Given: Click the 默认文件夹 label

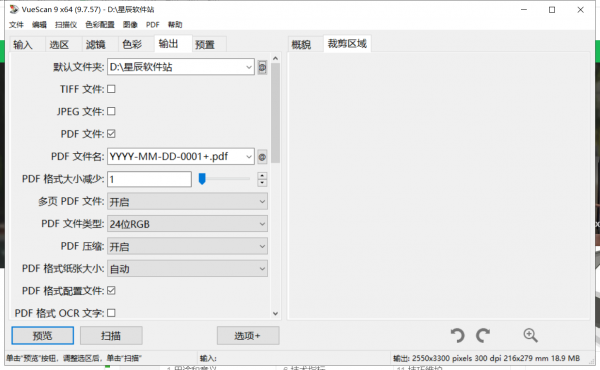Looking at the screenshot, I should point(78,67).
